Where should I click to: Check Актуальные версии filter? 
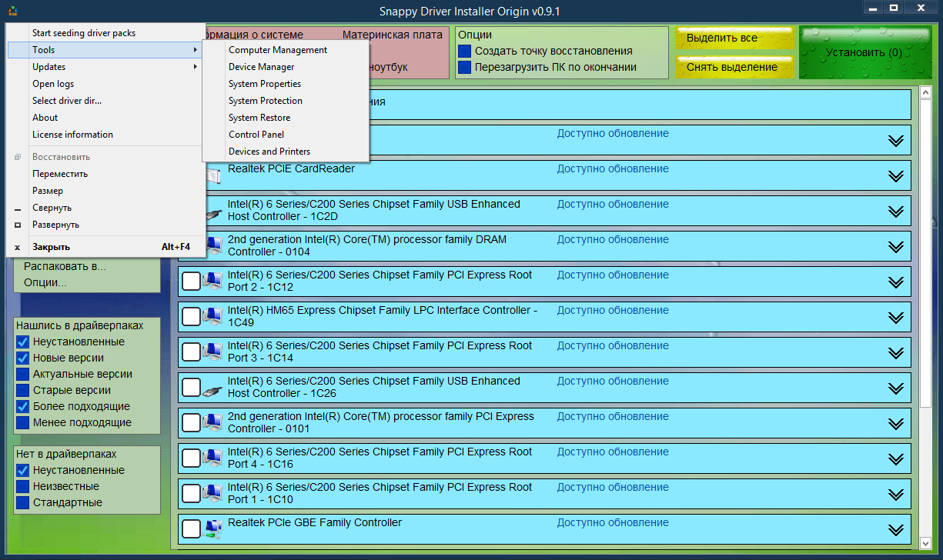(22, 374)
